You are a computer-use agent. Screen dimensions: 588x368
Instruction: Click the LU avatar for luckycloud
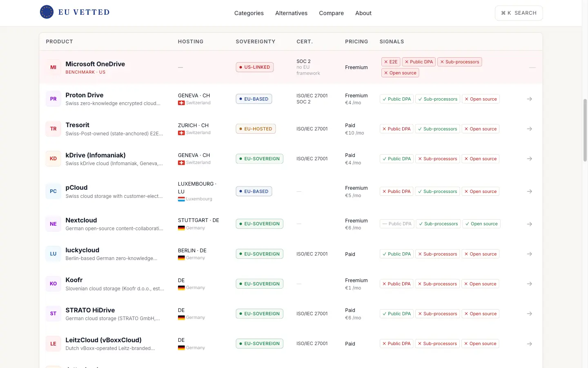pos(53,254)
